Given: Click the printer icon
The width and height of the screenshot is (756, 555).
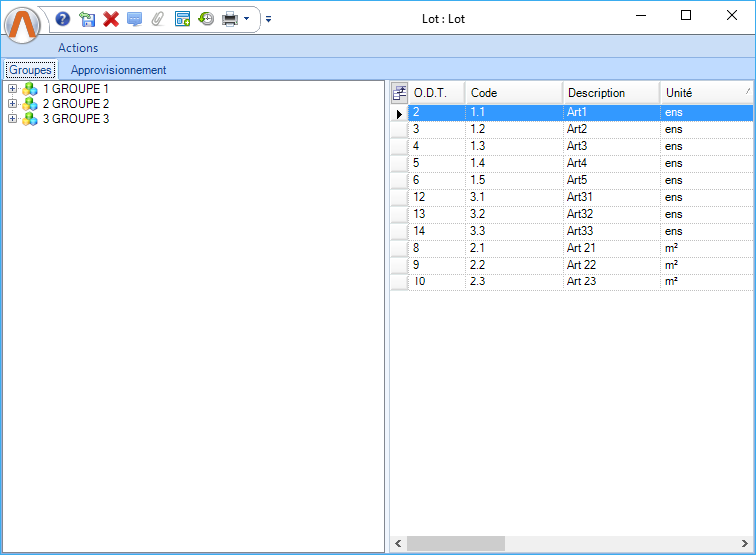Looking at the screenshot, I should [229, 19].
